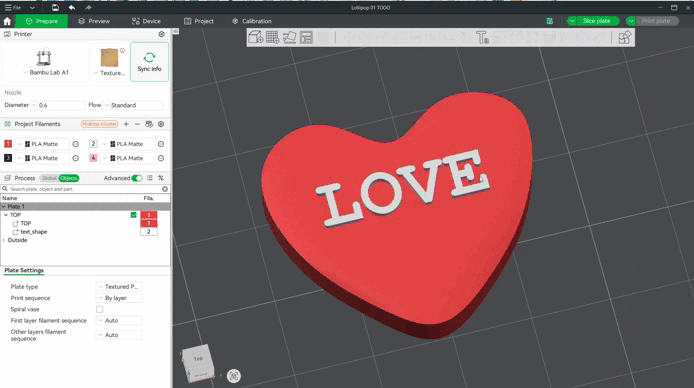Redo the last undone action
The image size is (694, 388).
click(x=88, y=8)
